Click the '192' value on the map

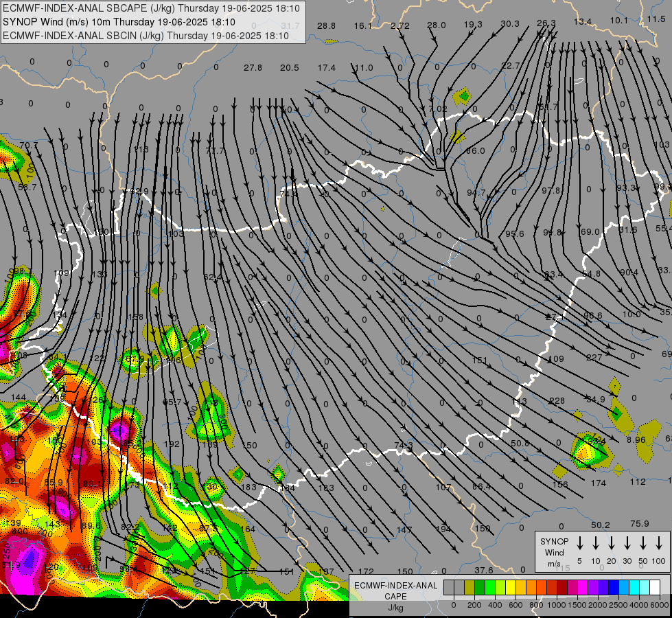click(172, 444)
